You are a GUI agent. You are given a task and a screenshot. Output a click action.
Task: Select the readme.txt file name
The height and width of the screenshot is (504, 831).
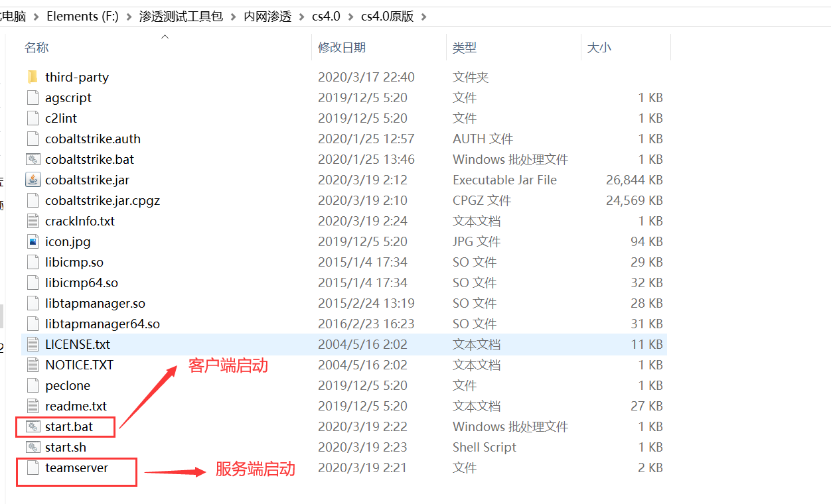76,406
